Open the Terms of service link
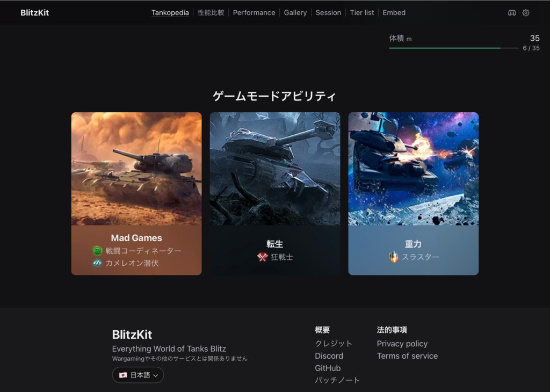This screenshot has width=550, height=392. (x=407, y=356)
